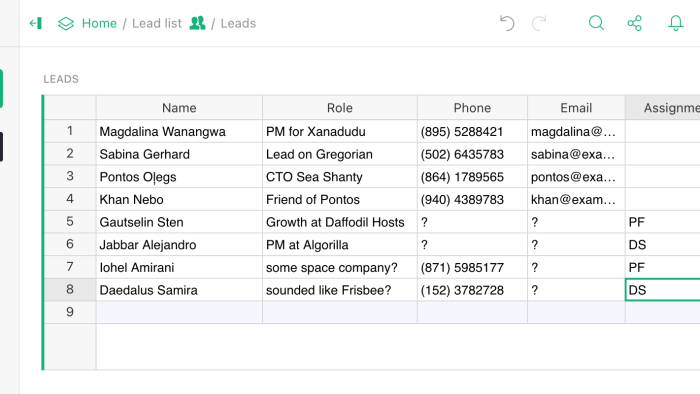Viewport: 700px width, 394px height.
Task: Select row number 8
Action: (70, 290)
